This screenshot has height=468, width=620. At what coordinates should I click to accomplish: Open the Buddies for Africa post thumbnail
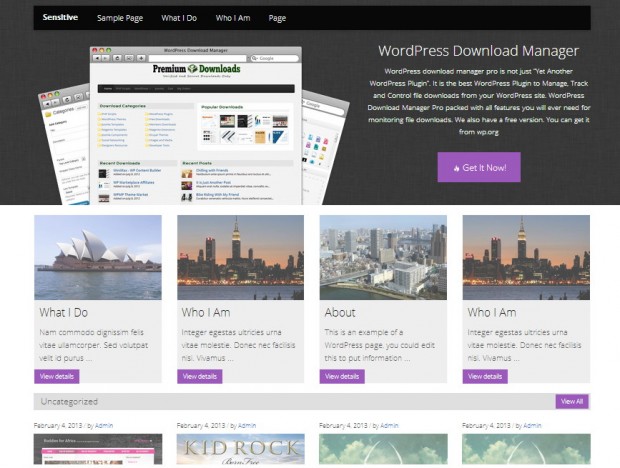[98, 449]
